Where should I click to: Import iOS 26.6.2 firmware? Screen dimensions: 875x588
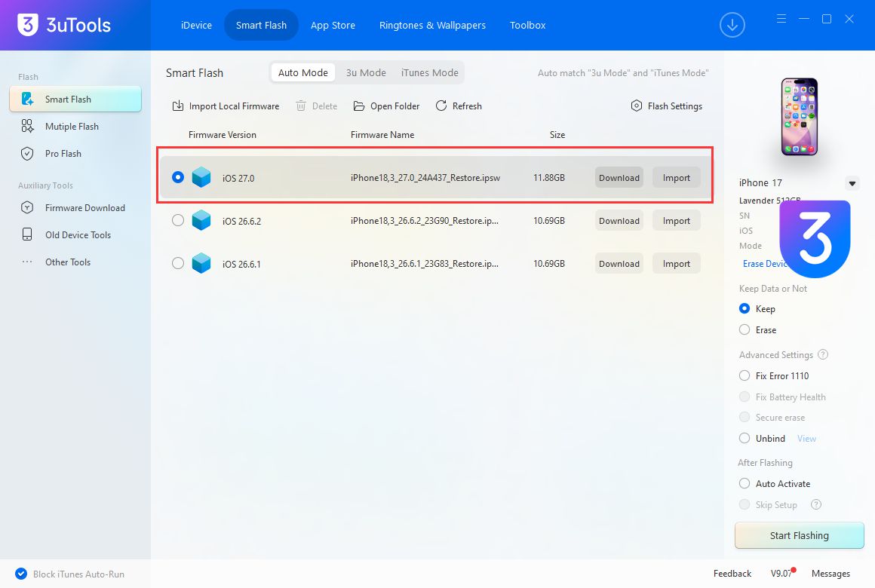pyautogui.click(x=677, y=220)
